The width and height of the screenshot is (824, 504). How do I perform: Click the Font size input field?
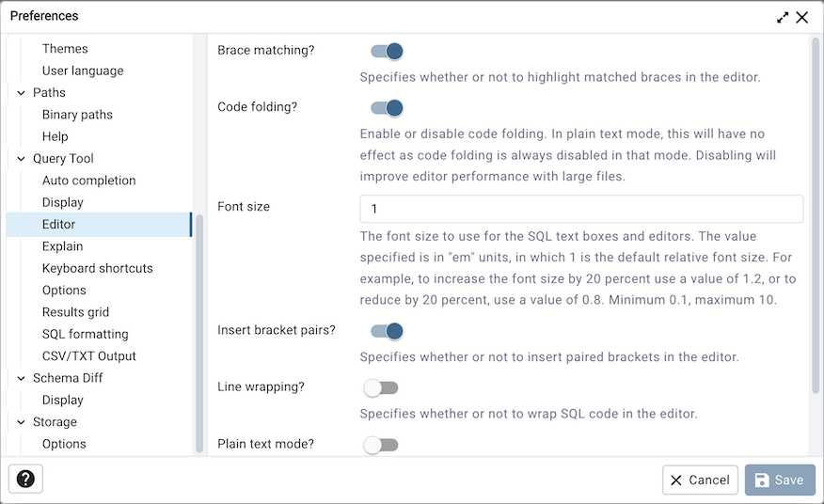(x=581, y=209)
